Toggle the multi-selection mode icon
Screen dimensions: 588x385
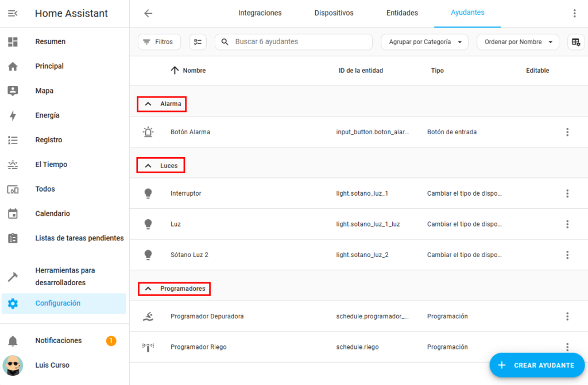click(x=198, y=42)
